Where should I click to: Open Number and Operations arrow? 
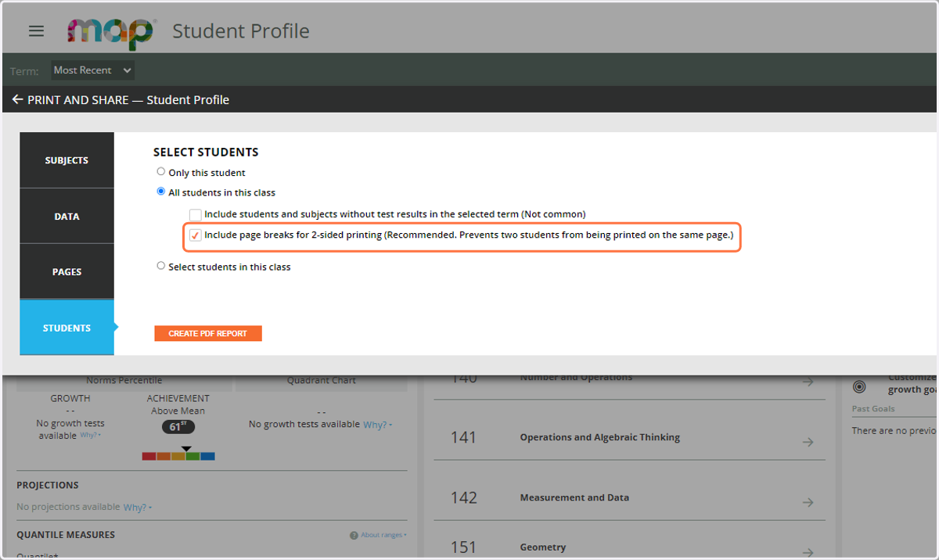pos(808,382)
